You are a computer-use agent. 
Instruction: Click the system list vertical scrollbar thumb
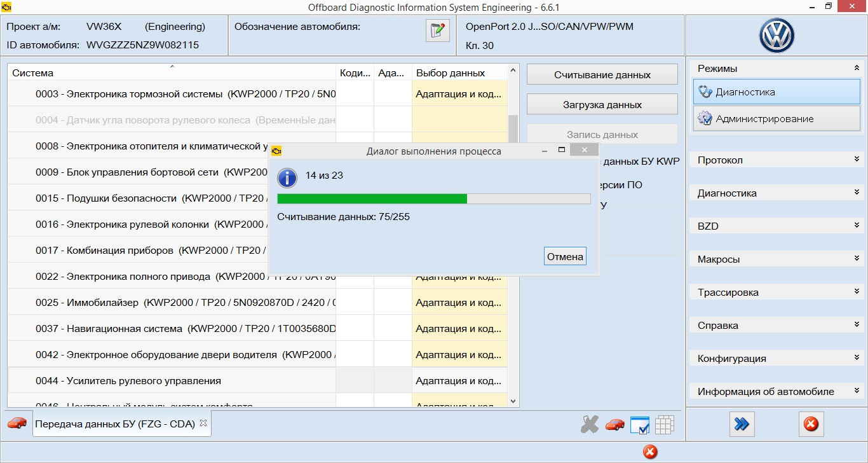tap(513, 130)
